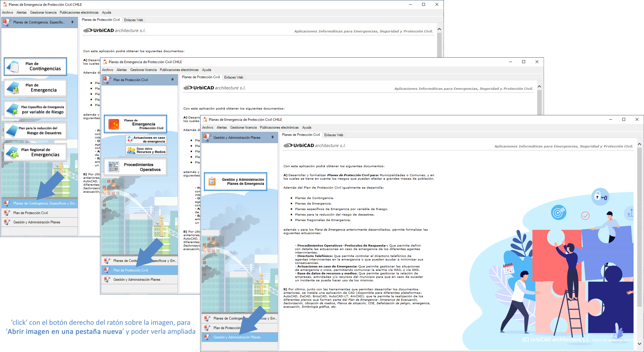Open Actuaciones en caso de emergencia

146,139
